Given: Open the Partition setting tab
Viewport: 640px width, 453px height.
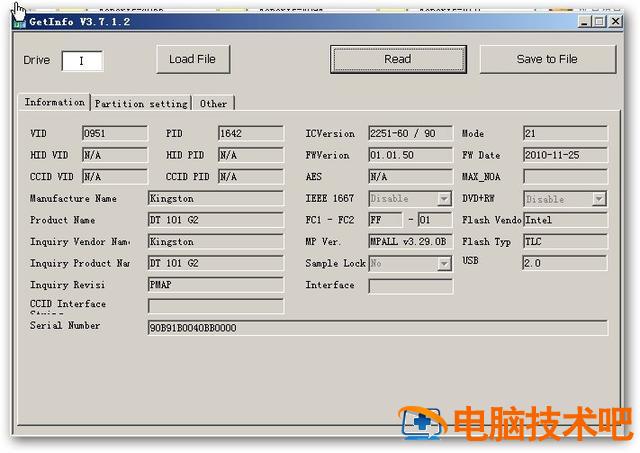Looking at the screenshot, I should coord(141,104).
